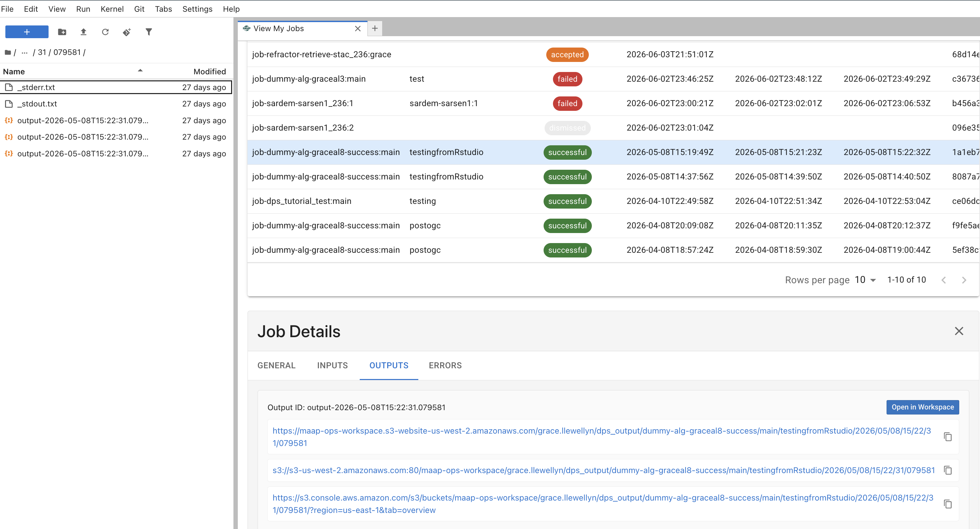Select the job-dps_tutorial_test:main row
The width and height of the screenshot is (980, 529).
(x=613, y=201)
